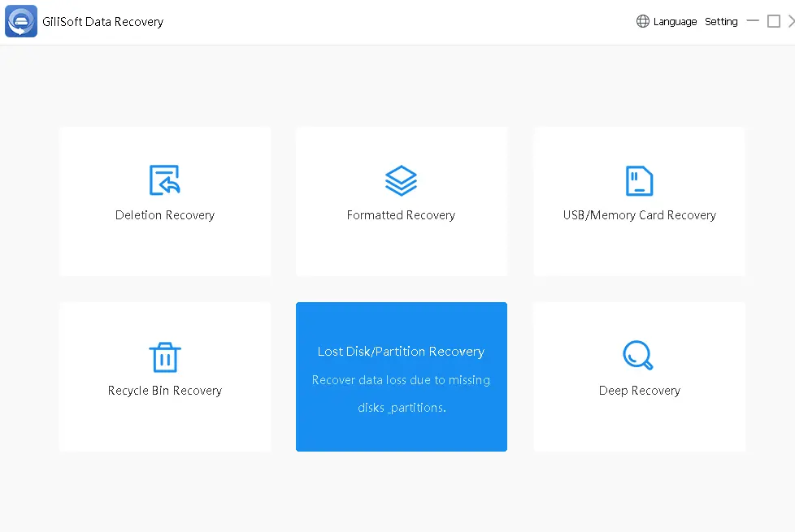Click the Formatted Recovery label
Screen dimensions: 795x532
(401, 215)
